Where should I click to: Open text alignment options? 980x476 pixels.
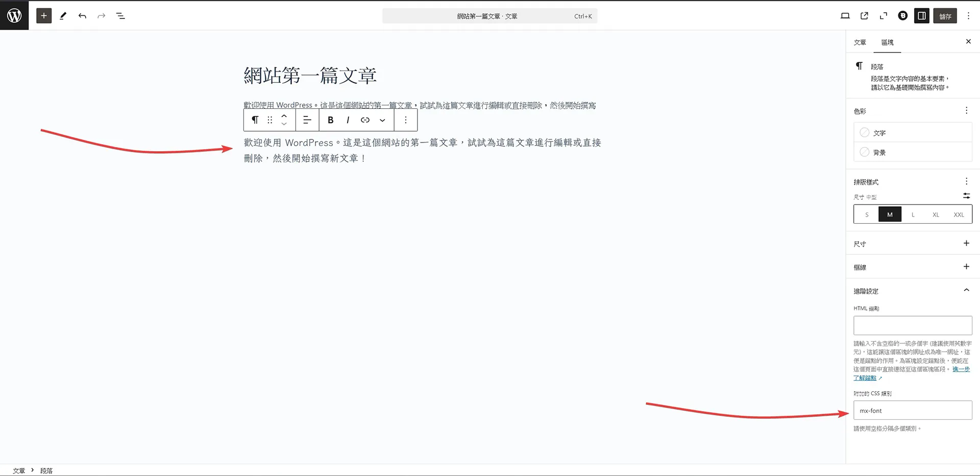pyautogui.click(x=307, y=120)
